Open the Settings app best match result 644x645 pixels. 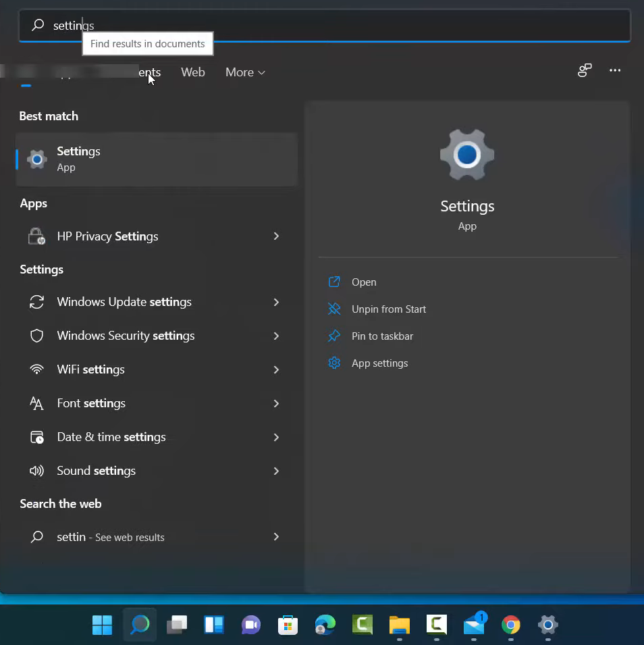155,159
